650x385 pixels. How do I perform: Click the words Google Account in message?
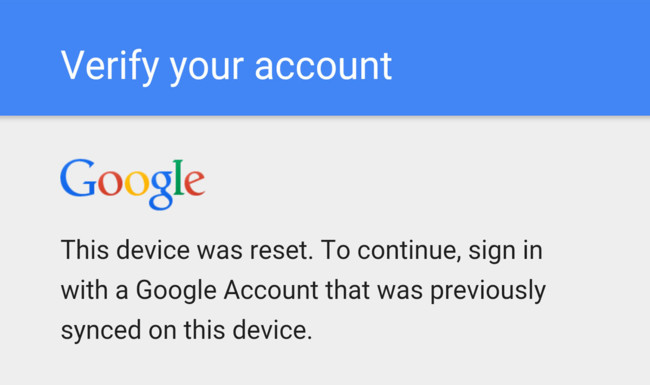point(227,291)
